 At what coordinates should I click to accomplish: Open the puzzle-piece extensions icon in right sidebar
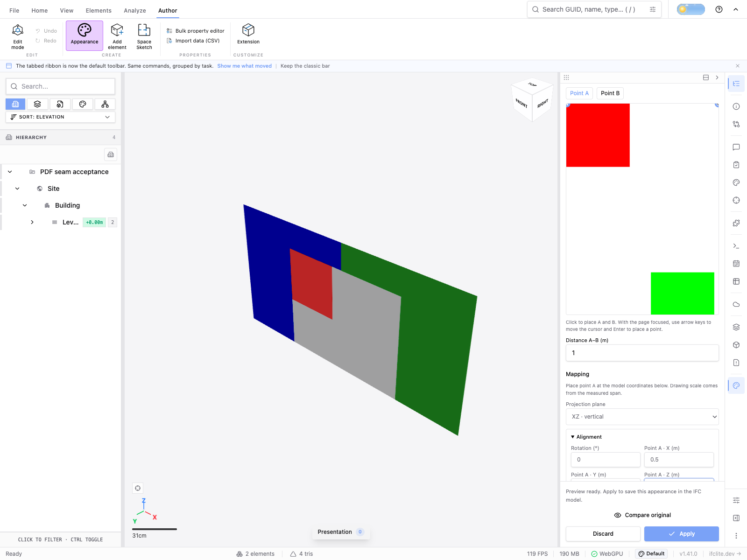click(736, 223)
